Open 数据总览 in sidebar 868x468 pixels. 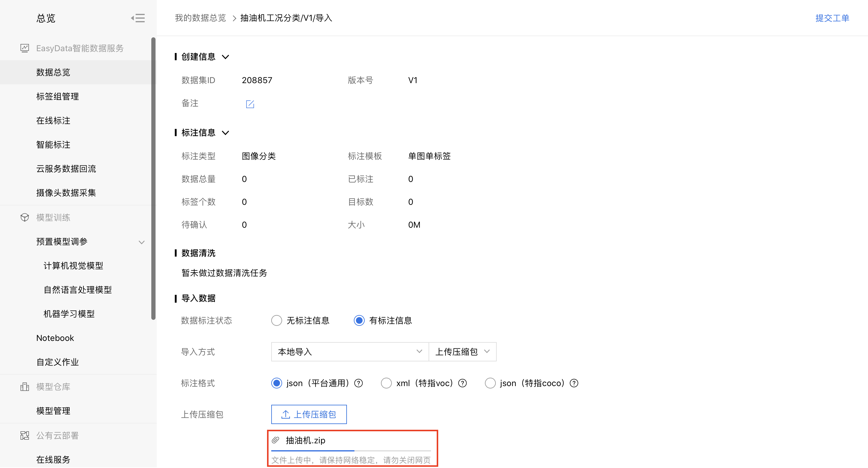[53, 72]
